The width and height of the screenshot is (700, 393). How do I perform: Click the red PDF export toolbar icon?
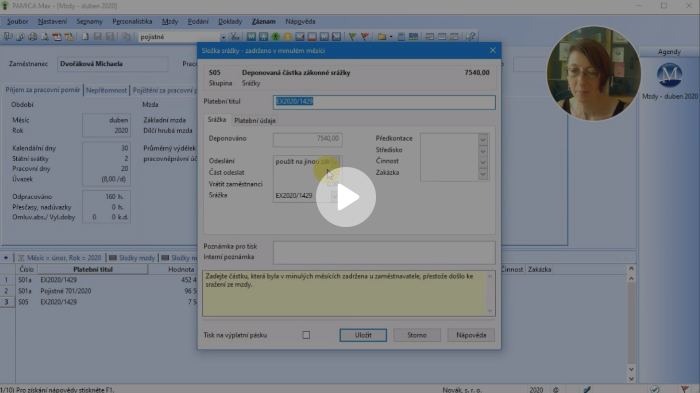pyautogui.click(x=57, y=37)
